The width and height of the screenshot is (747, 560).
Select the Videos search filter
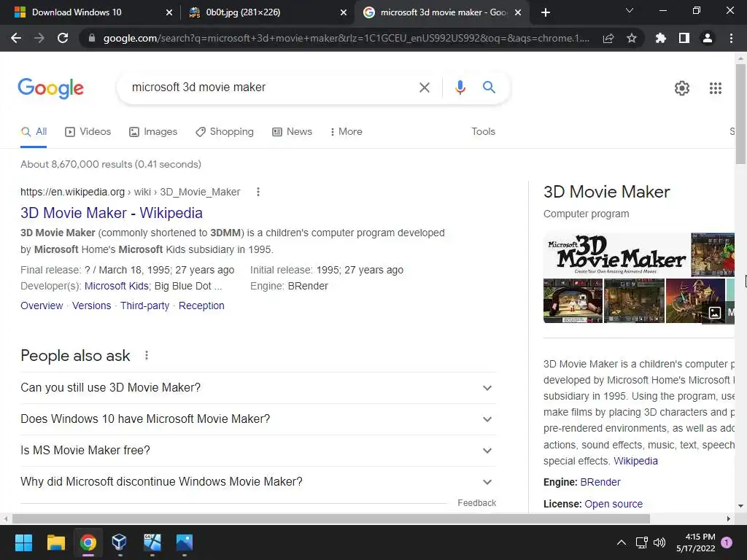[88, 132]
